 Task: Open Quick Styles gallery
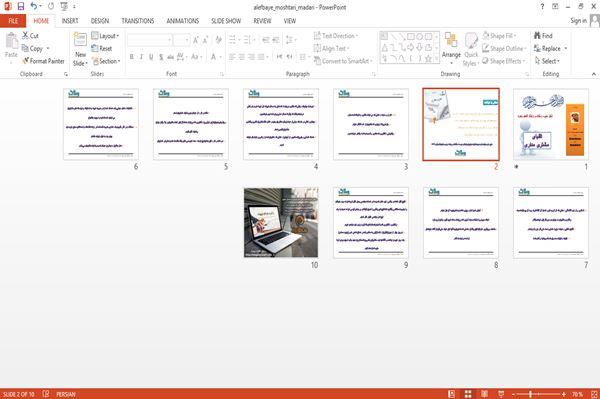[471, 50]
